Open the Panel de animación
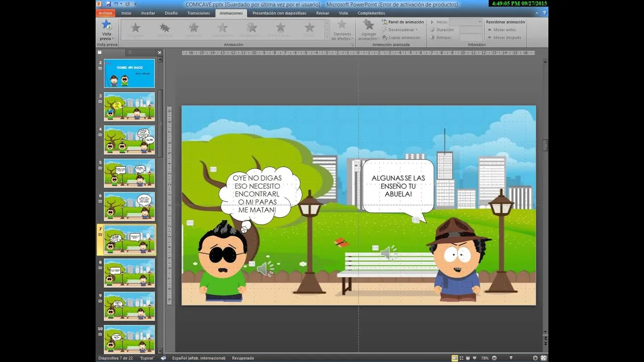Screen dimensions: 644x362 (x=403, y=22)
